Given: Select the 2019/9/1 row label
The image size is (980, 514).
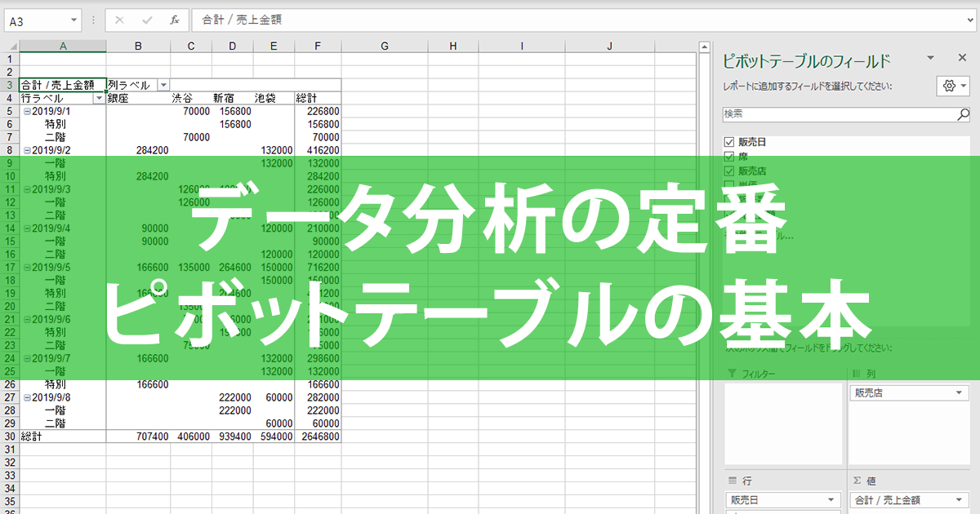Looking at the screenshot, I should [x=51, y=111].
